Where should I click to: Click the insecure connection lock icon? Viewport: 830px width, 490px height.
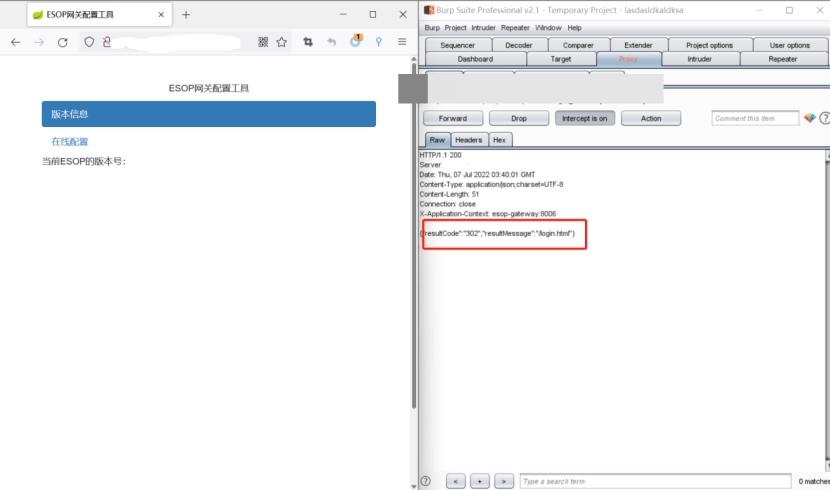[107, 42]
